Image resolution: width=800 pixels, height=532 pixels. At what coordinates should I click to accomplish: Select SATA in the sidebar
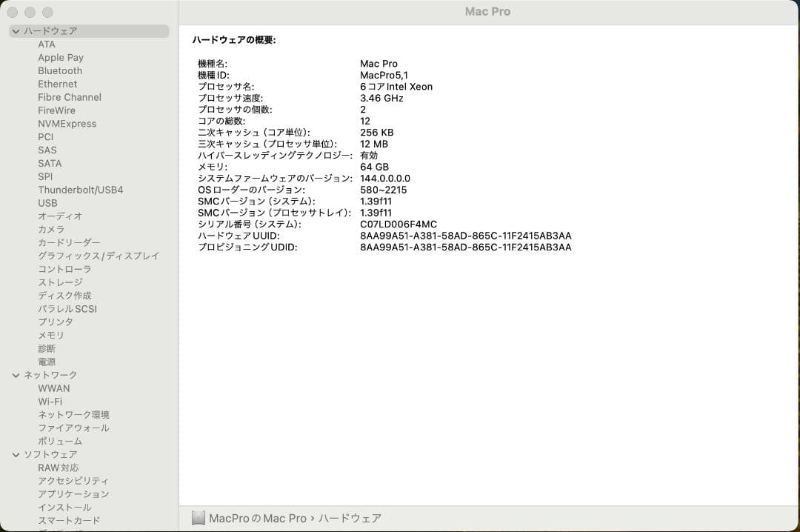coord(50,164)
